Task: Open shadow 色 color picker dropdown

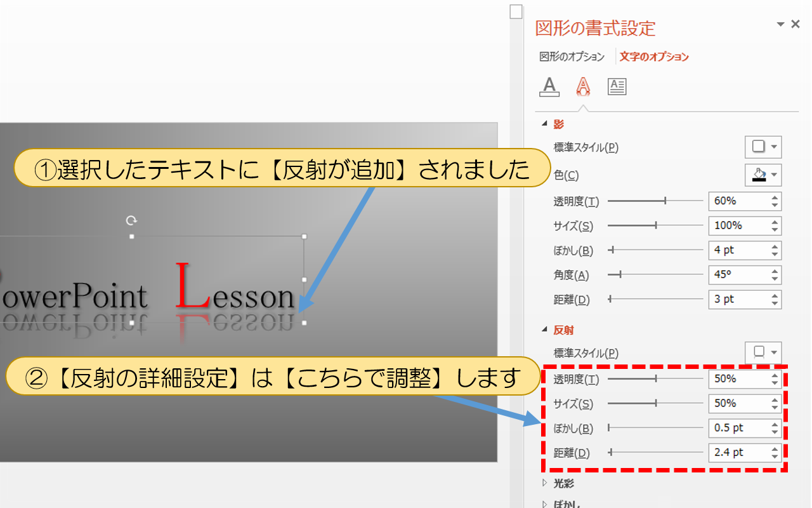Action: point(763,175)
